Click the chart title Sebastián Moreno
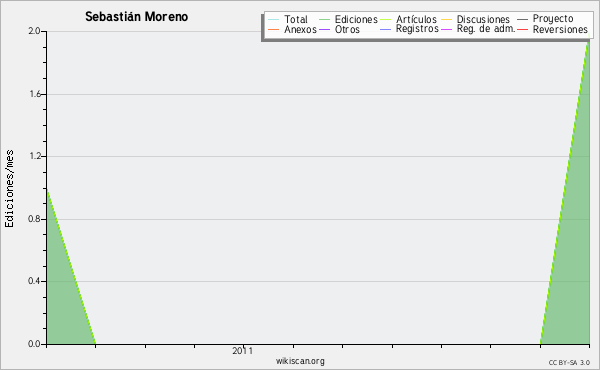600x370 pixels. click(x=137, y=17)
